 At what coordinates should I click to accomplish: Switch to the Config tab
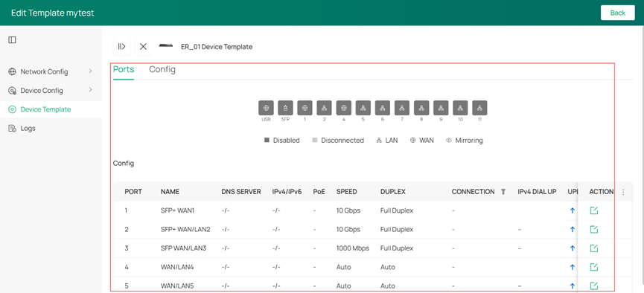tap(162, 69)
